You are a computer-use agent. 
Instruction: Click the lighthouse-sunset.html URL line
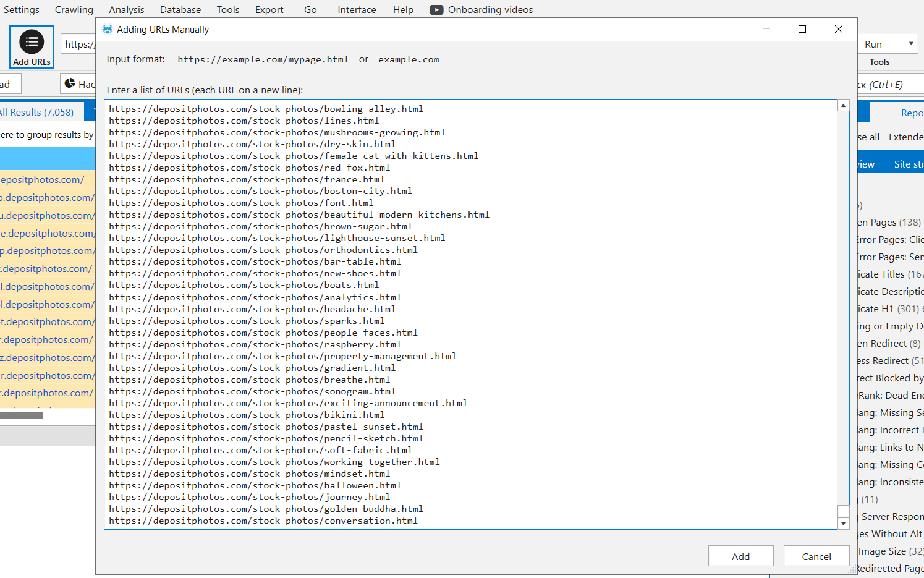tap(277, 238)
